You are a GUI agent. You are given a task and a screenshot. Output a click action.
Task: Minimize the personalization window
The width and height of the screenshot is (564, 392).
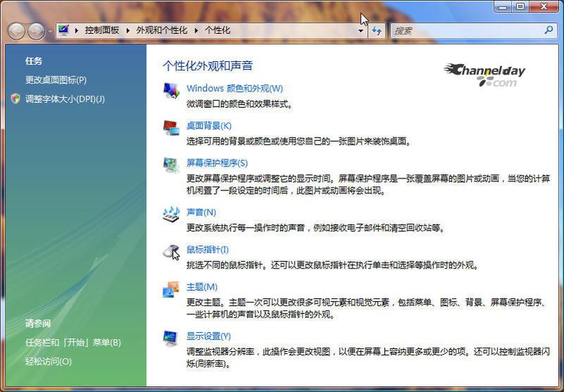(x=503, y=6)
